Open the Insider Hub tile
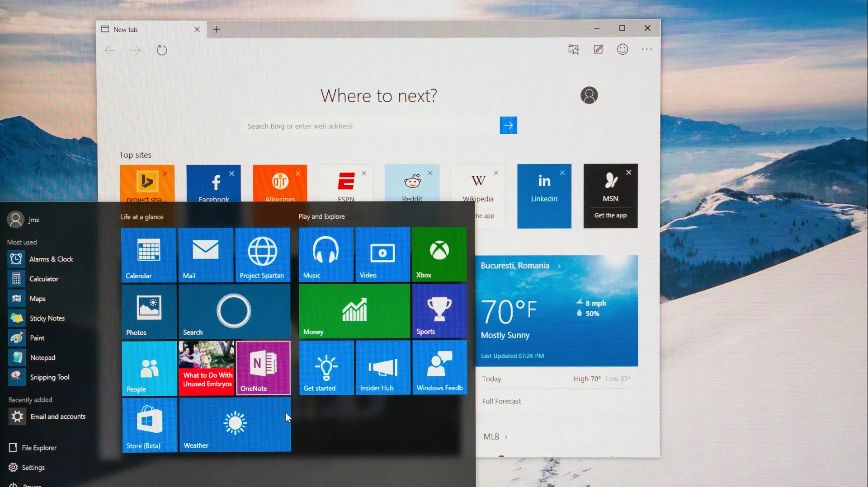Viewport: 868px width, 487px height. 383,368
